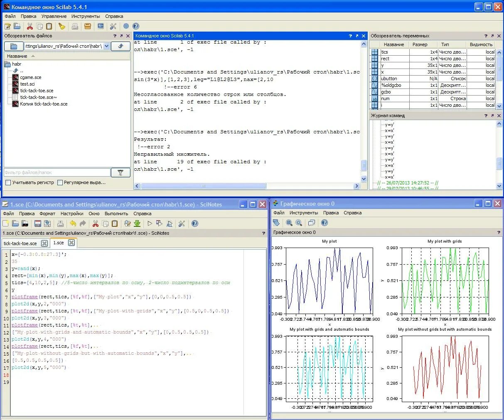This screenshot has width=504, height=420.
Task: Open the file browser path dropdown
Action: [x=106, y=46]
